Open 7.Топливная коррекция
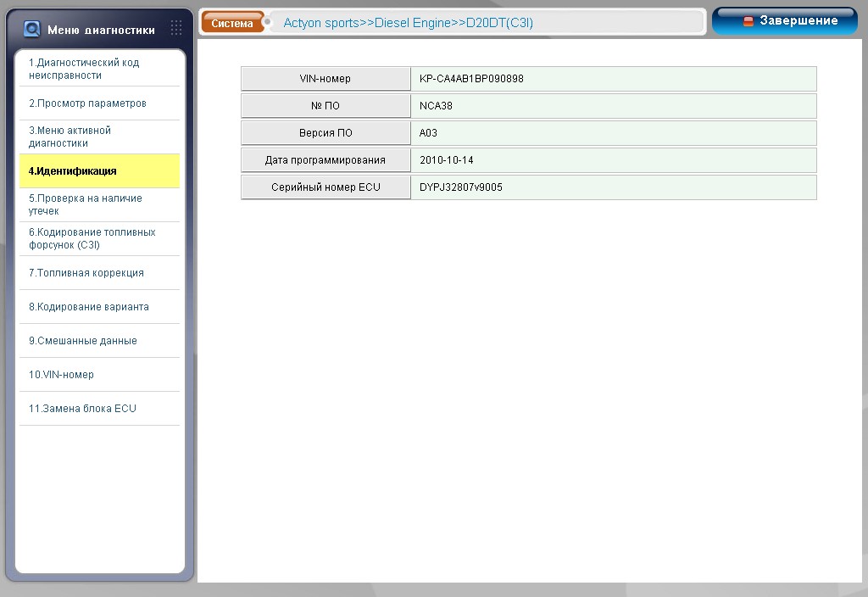Image resolution: width=868 pixels, height=597 pixels. (x=100, y=273)
